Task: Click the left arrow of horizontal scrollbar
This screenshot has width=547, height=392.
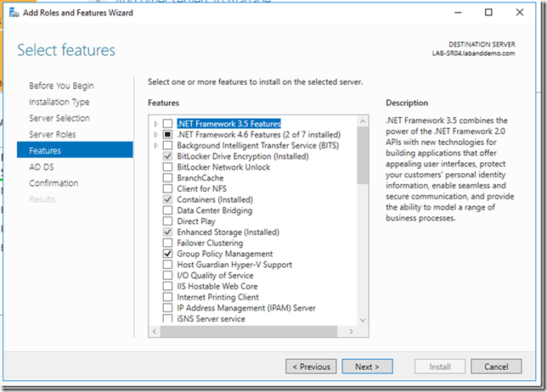Action: tap(155, 332)
